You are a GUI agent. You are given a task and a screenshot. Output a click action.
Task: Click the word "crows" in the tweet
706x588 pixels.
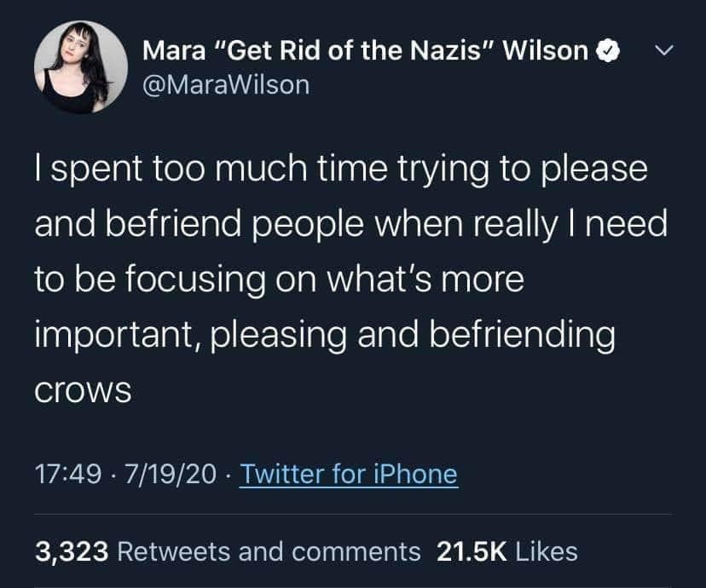pyautogui.click(x=83, y=390)
